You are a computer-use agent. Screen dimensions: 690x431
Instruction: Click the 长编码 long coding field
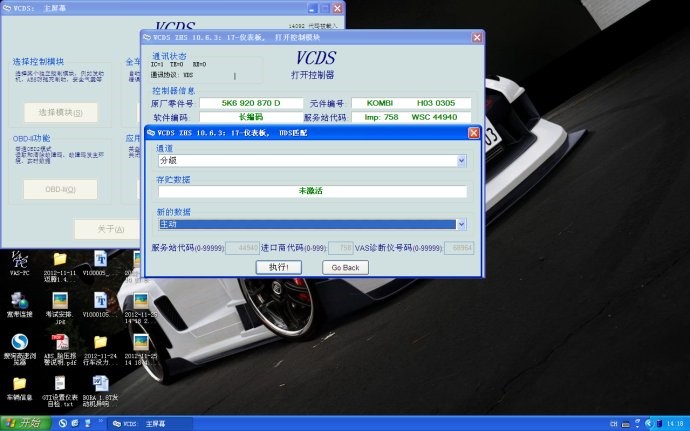point(251,117)
